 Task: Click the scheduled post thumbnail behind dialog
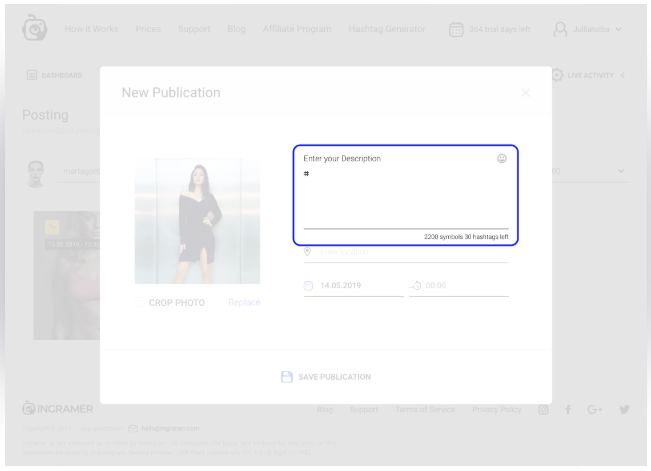coord(67,275)
